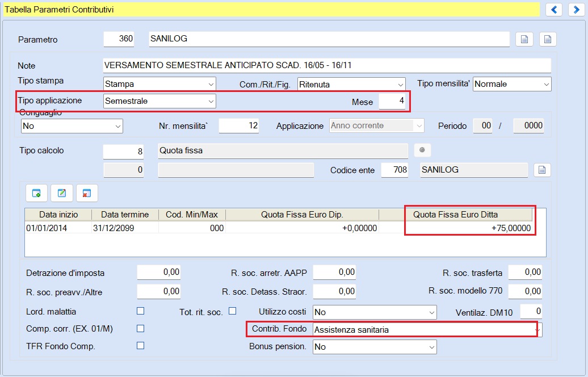The width and height of the screenshot is (588, 377).
Task: Click the R. soc. trasferta field
Action: point(525,273)
